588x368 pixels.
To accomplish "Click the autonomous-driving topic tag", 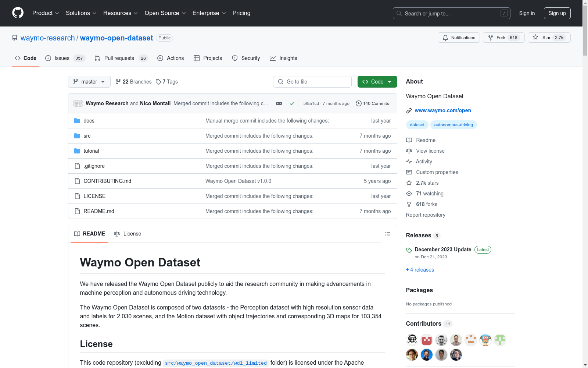I will tap(453, 125).
